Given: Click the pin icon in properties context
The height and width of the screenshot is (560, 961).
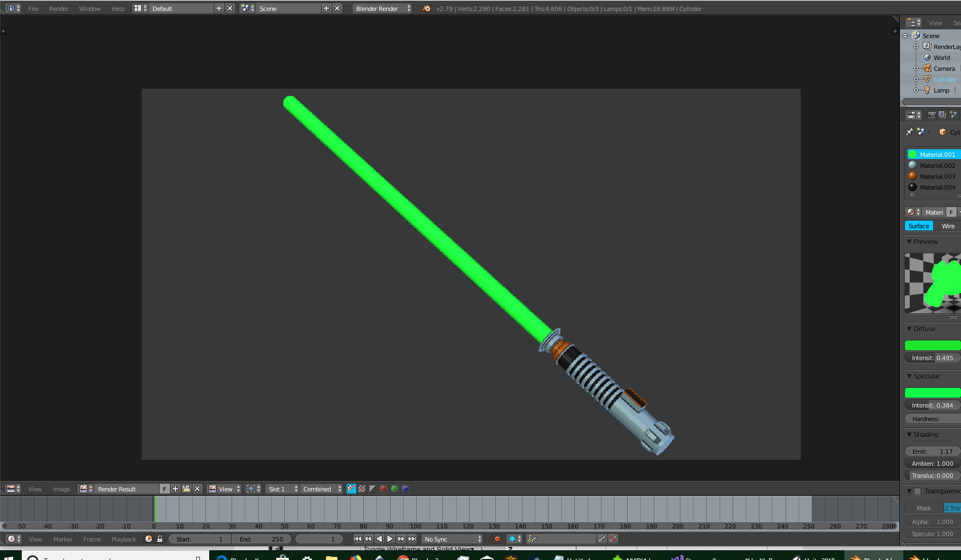Looking at the screenshot, I should coord(909,132).
